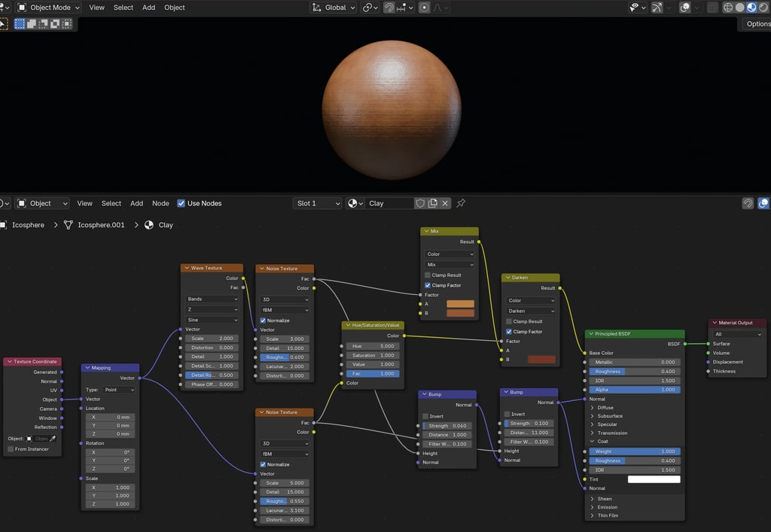Unlink the Clay material with X icon
This screenshot has width=771, height=532.
point(445,203)
